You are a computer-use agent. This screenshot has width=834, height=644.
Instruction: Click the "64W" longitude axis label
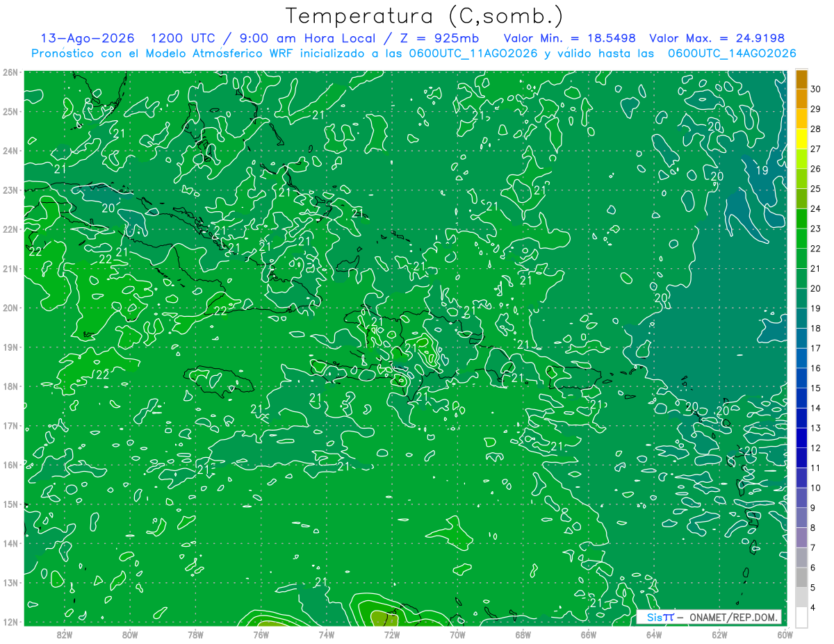click(x=654, y=634)
